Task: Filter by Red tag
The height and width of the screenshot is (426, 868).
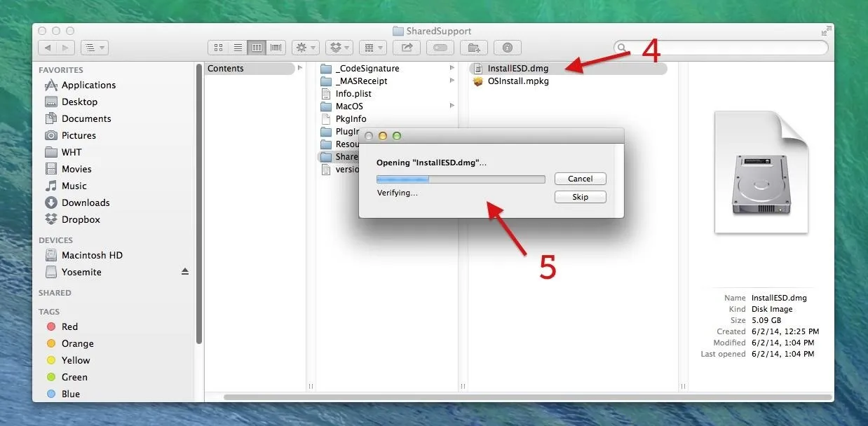Action: coord(69,327)
